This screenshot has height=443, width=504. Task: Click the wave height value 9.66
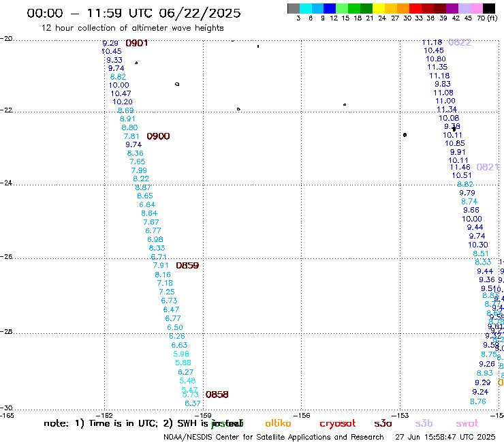[x=471, y=211]
